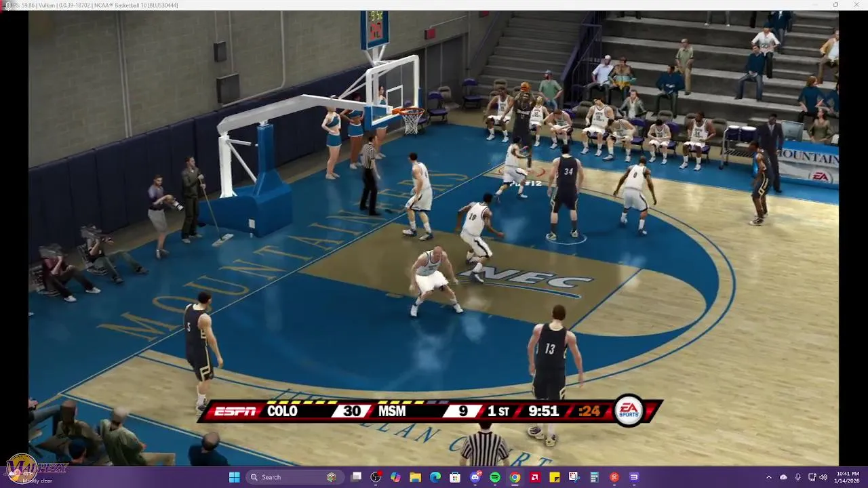
Task: Open the network tray icon
Action: (x=812, y=477)
